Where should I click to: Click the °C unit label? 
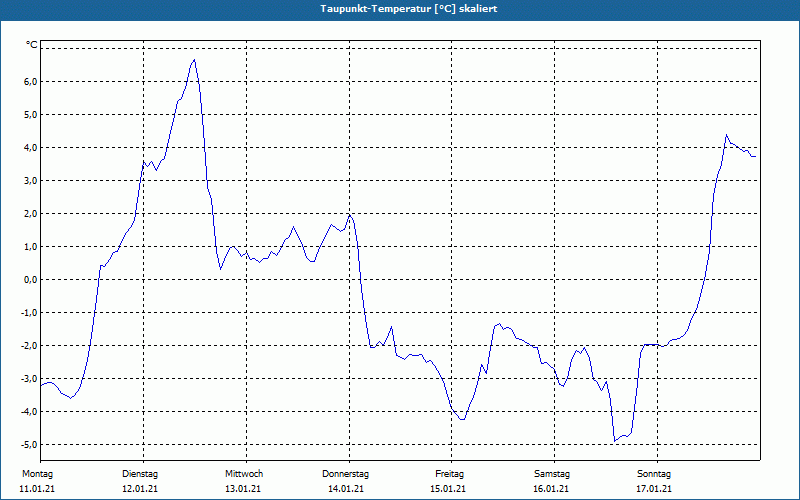coord(31,45)
